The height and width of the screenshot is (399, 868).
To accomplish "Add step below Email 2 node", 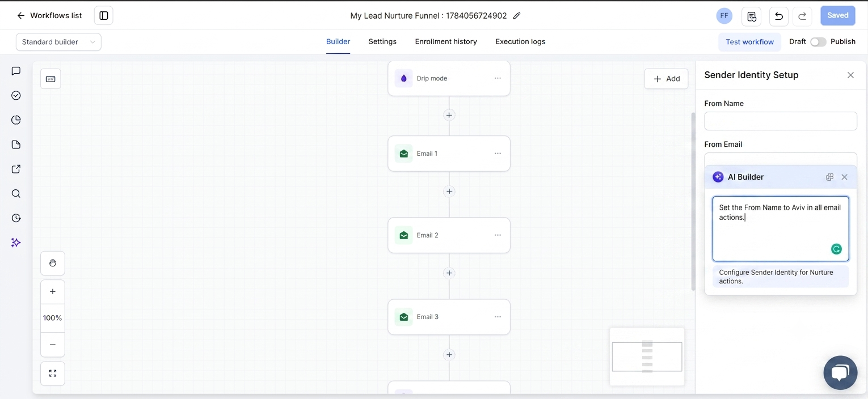I will 449,273.
